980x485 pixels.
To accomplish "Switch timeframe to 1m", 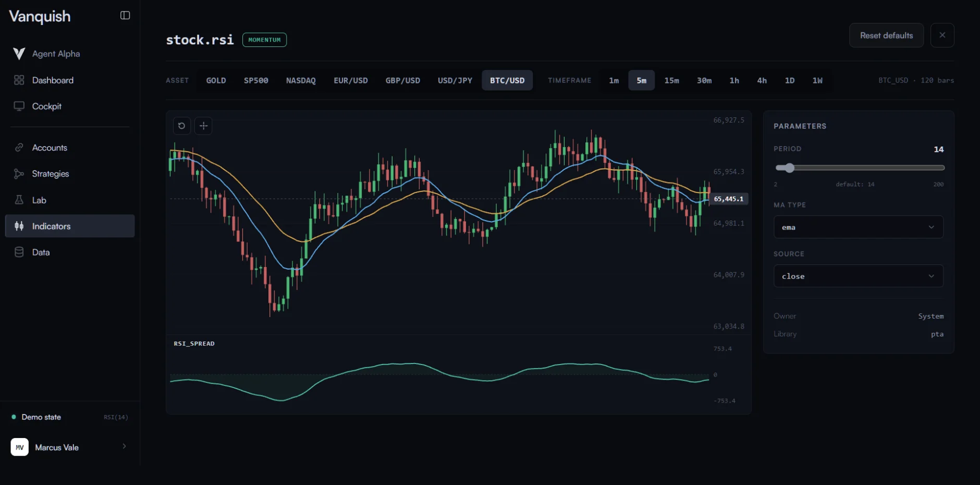I will click(x=614, y=80).
